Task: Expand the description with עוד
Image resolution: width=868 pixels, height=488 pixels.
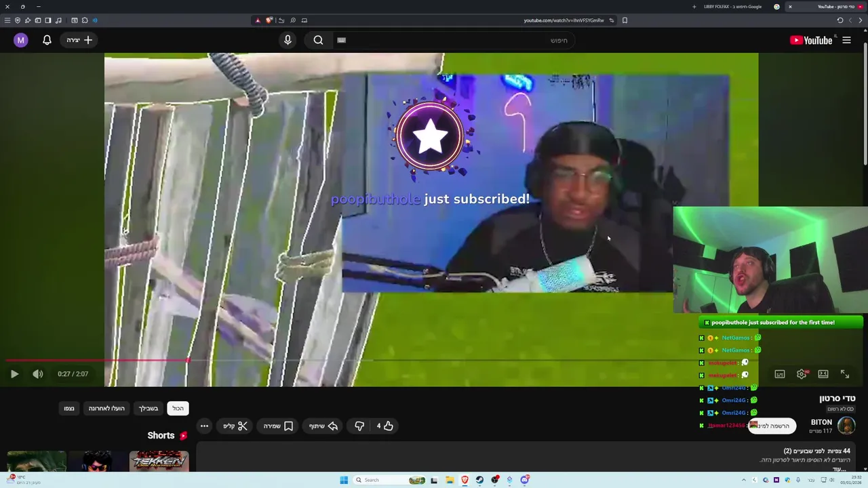Action: (840, 468)
